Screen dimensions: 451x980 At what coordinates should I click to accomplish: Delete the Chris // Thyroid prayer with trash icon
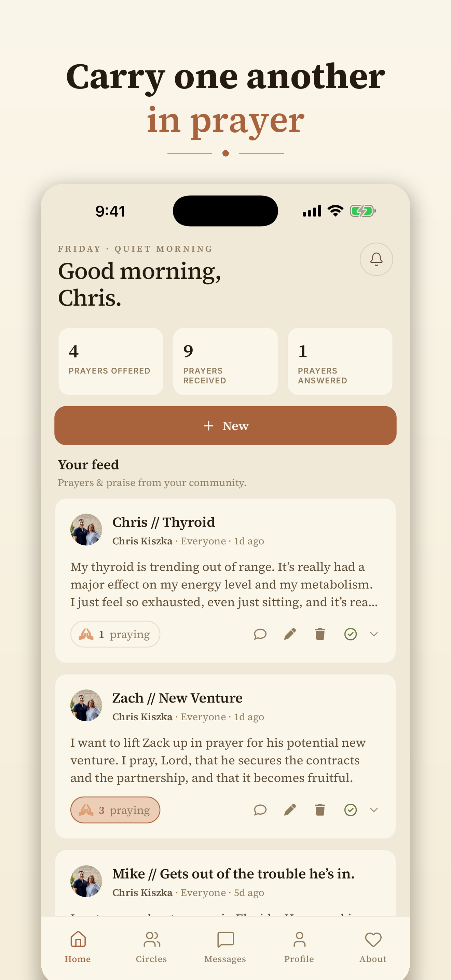320,634
